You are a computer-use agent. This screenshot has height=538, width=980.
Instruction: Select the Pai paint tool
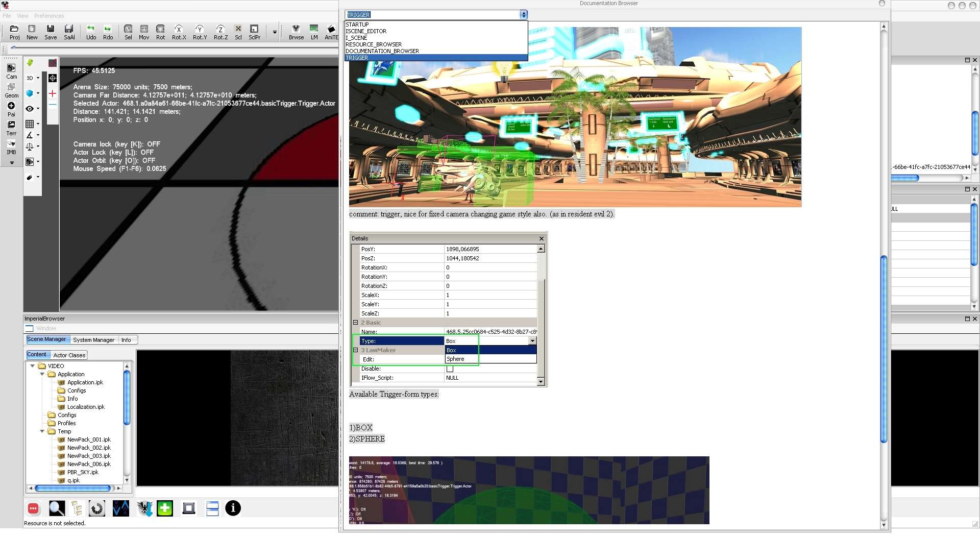(11, 109)
